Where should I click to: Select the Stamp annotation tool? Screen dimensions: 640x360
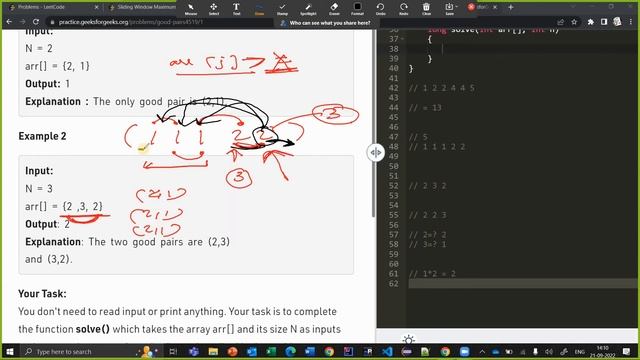[282, 9]
